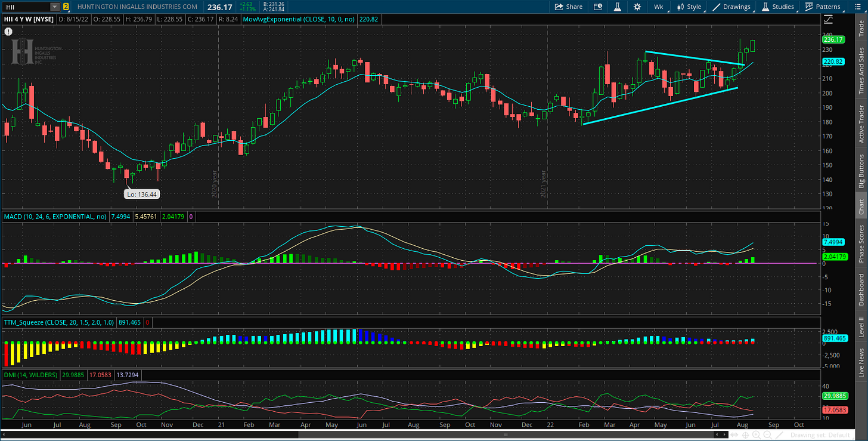Click the horizontal pan arrows icon
This screenshot has height=441, width=868.
coord(734,435)
